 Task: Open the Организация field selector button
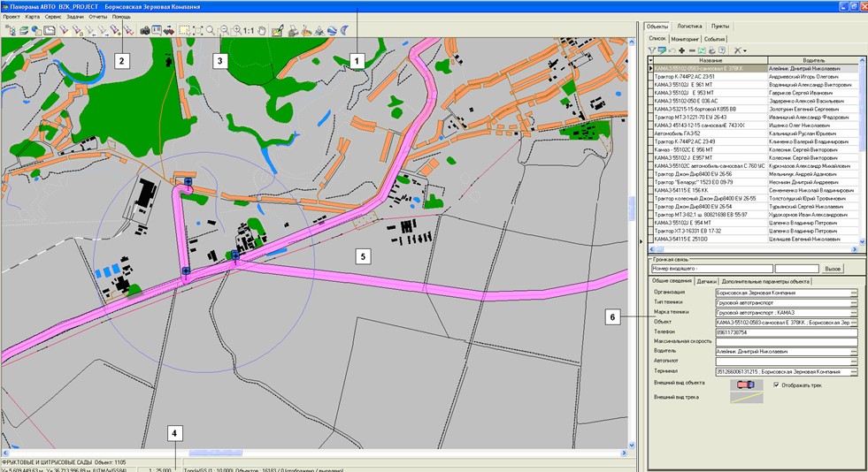click(854, 292)
